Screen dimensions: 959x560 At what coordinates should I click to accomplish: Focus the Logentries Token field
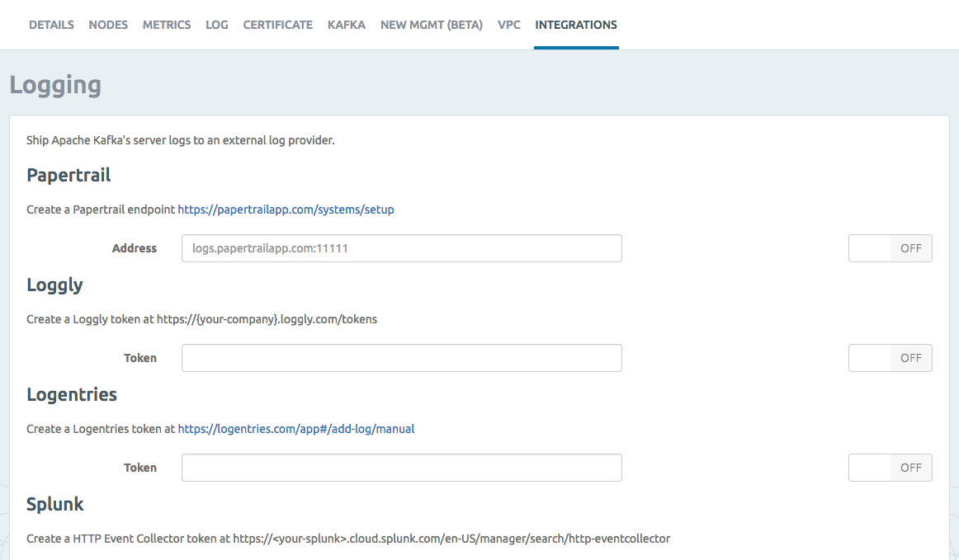(402, 468)
